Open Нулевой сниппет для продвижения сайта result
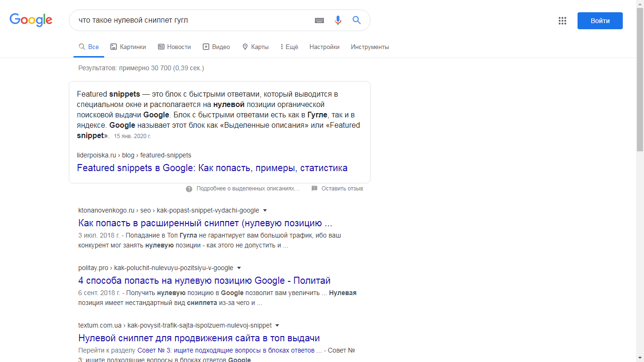 [199, 338]
